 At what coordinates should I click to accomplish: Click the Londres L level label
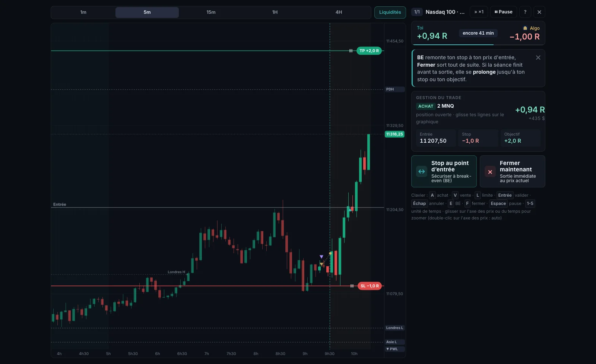(x=394, y=328)
